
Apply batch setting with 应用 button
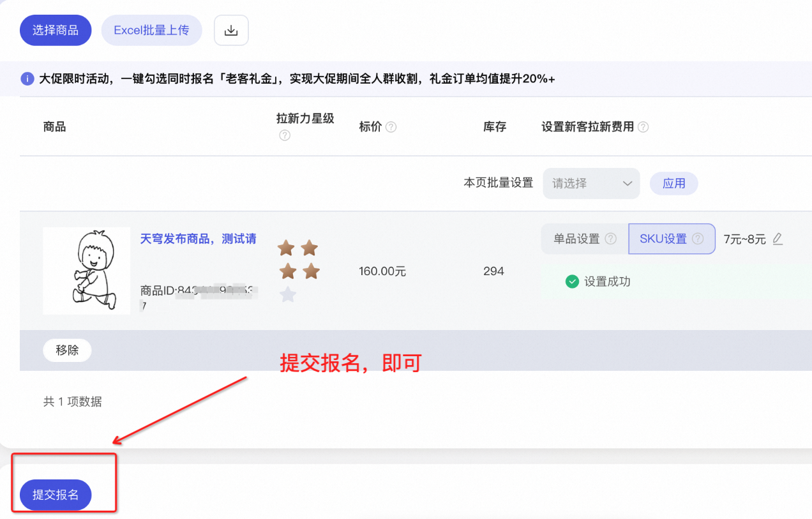673,183
